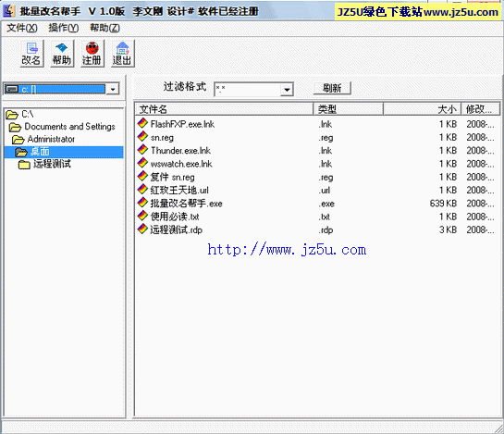Select the Administrator folder

(43, 140)
